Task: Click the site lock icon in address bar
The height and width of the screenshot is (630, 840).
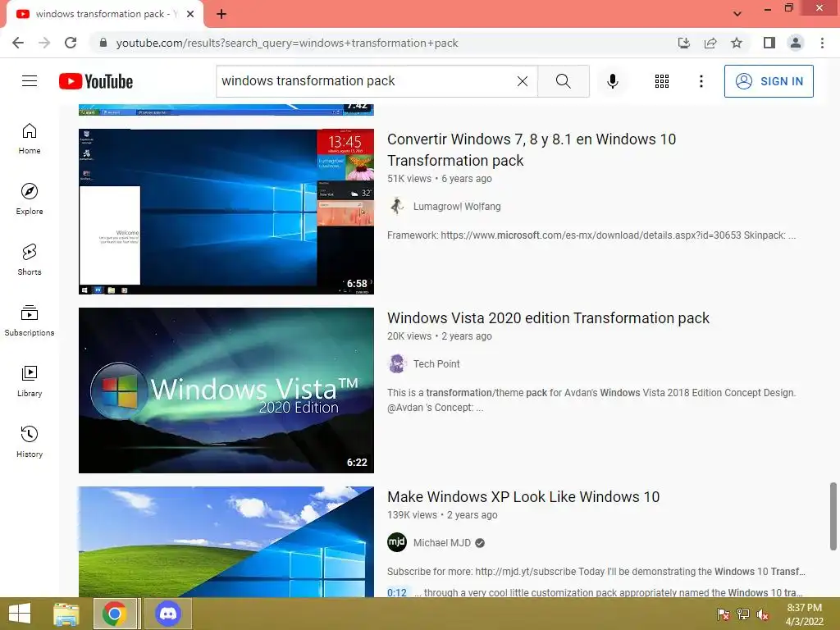Action: pyautogui.click(x=103, y=43)
